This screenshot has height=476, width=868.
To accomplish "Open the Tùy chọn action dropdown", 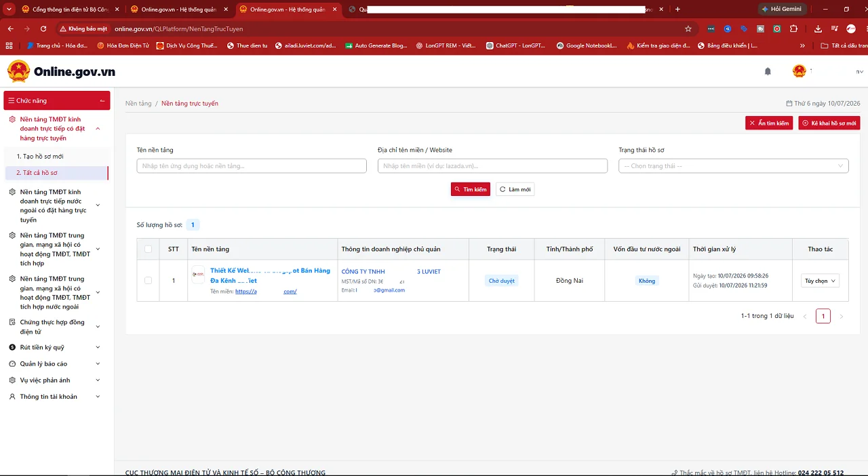I will click(x=821, y=281).
